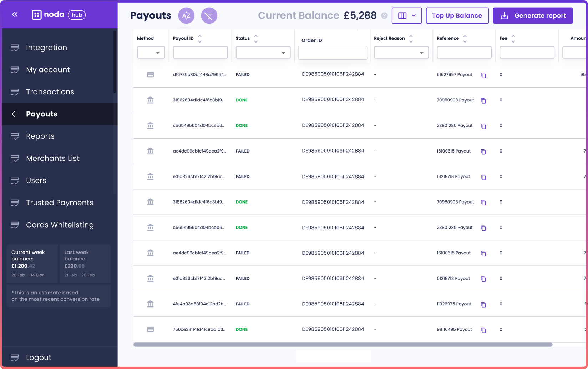
Task: Go to My account page
Action: tap(48, 70)
